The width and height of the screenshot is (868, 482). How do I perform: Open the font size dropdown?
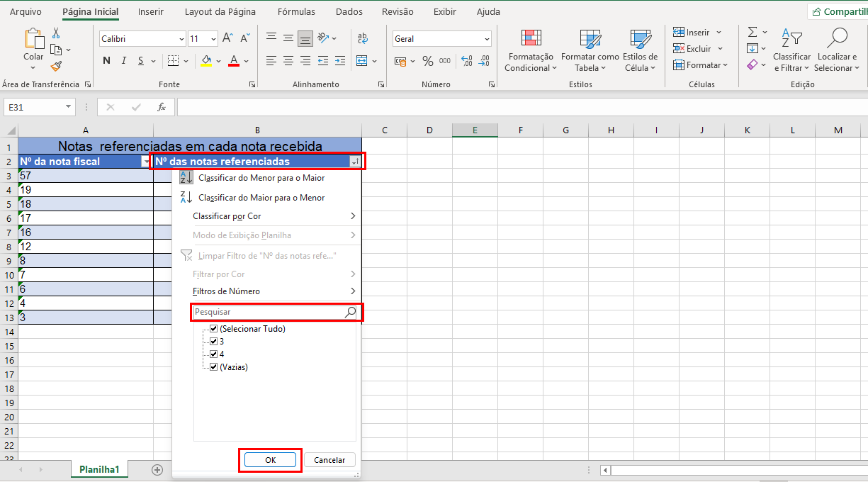coord(213,39)
